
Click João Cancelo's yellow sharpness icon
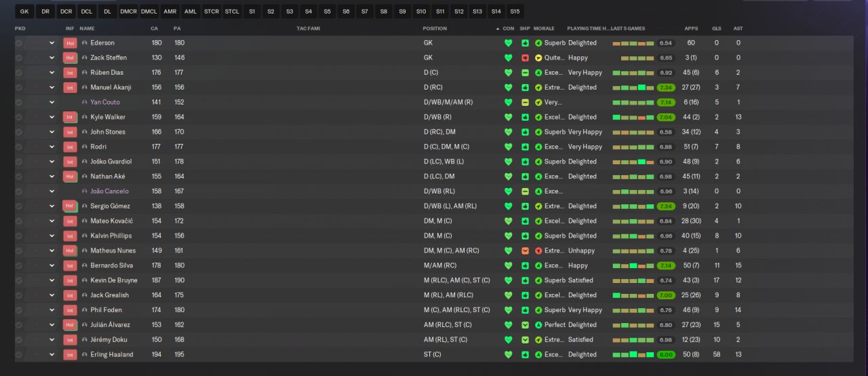tap(525, 191)
